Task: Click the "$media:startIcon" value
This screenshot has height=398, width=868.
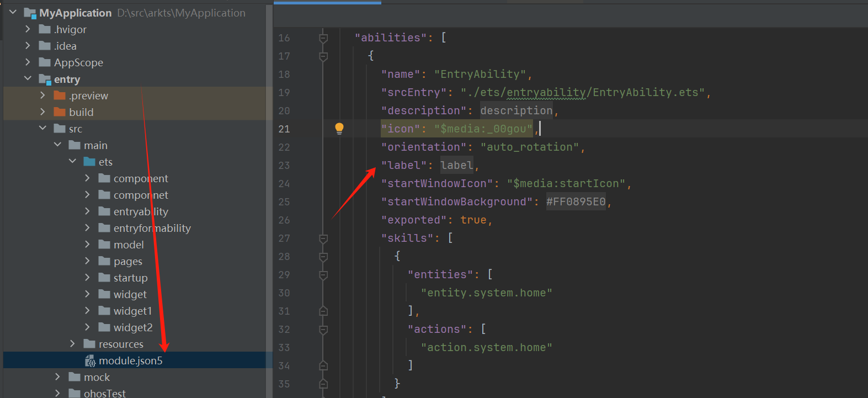Action: pyautogui.click(x=566, y=183)
